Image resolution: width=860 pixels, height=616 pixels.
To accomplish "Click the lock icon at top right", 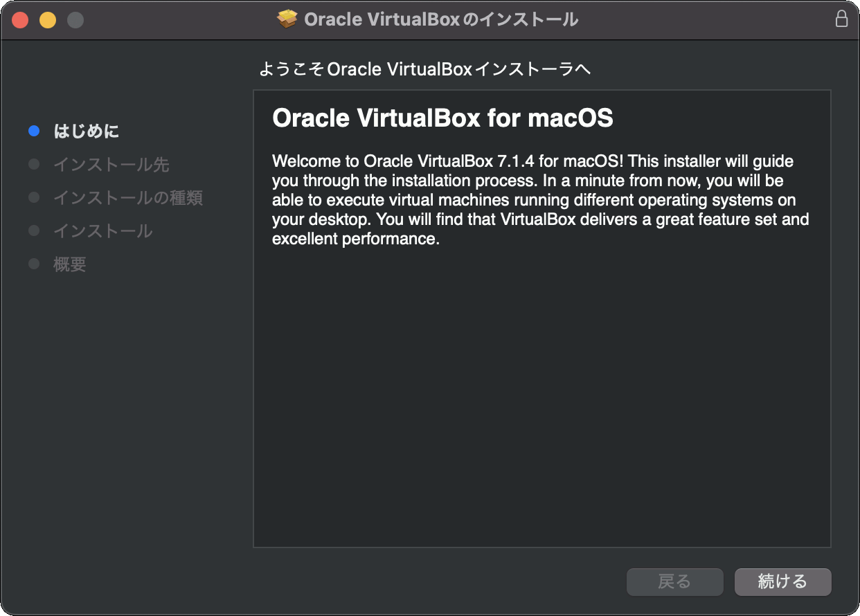I will click(x=842, y=19).
